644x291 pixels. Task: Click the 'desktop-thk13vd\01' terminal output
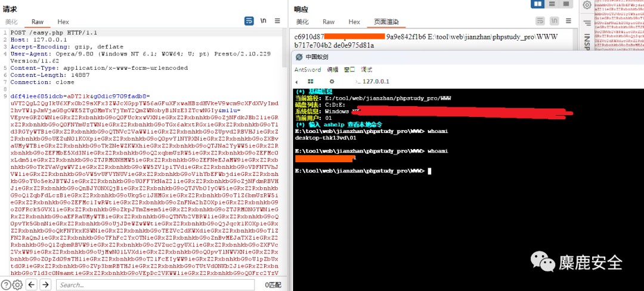point(325,138)
